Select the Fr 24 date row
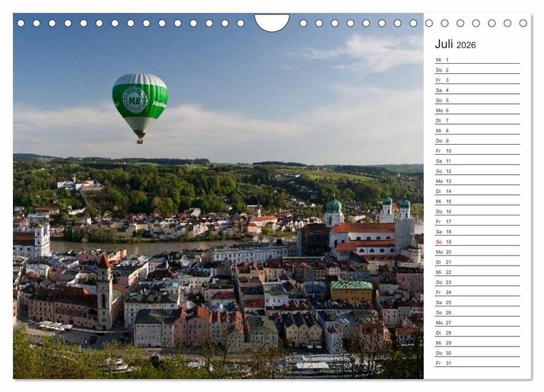The image size is (544, 392). (477, 292)
